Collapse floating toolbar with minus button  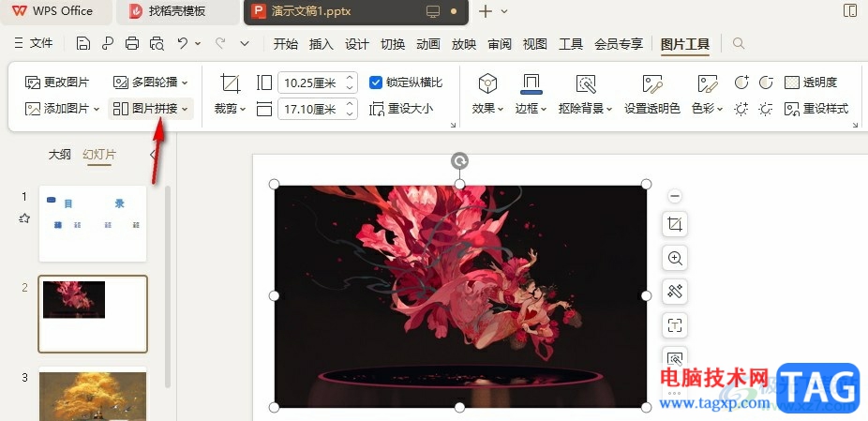click(674, 196)
